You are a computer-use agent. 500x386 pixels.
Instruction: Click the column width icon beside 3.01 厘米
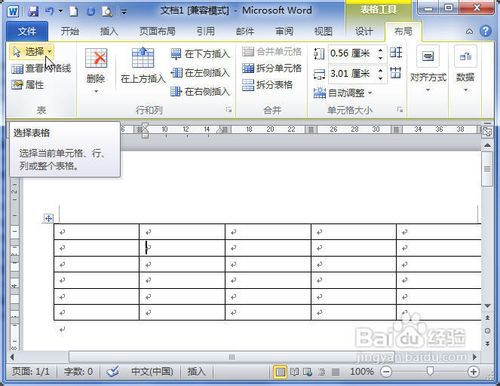pyautogui.click(x=319, y=74)
